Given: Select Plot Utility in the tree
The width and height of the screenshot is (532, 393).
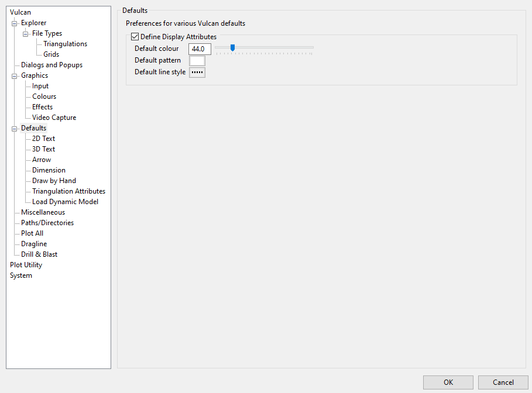Looking at the screenshot, I should point(26,265).
